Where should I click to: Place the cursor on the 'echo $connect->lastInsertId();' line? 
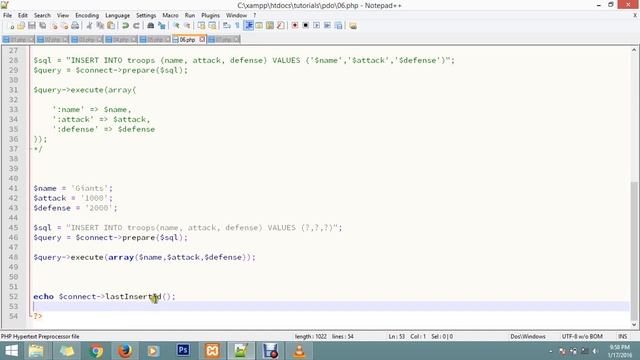[x=104, y=296]
